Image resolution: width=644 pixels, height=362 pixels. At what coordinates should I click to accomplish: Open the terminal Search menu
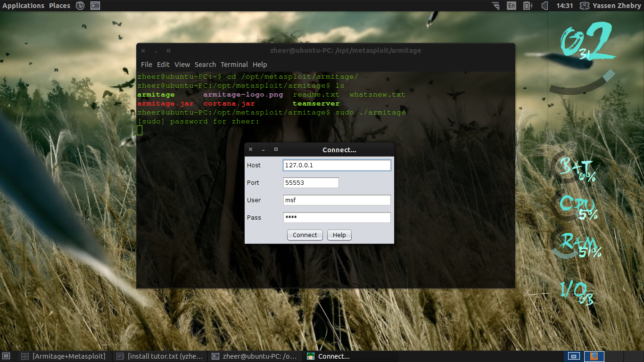(x=205, y=65)
